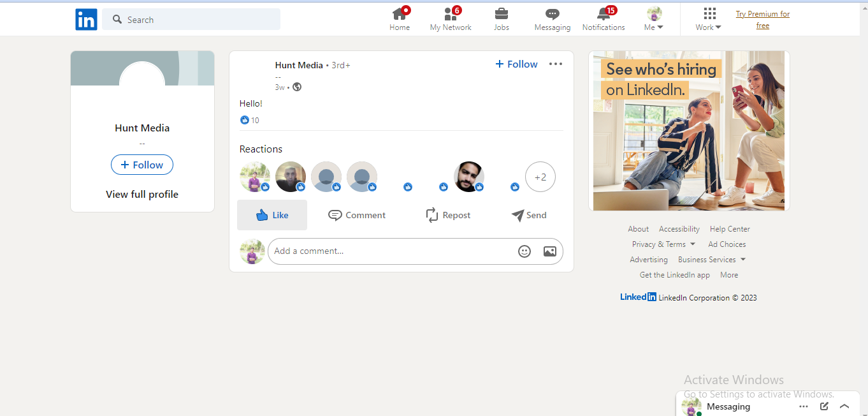Expand Business Services dropdown
Image resolution: width=868 pixels, height=416 pixels.
pyautogui.click(x=712, y=260)
